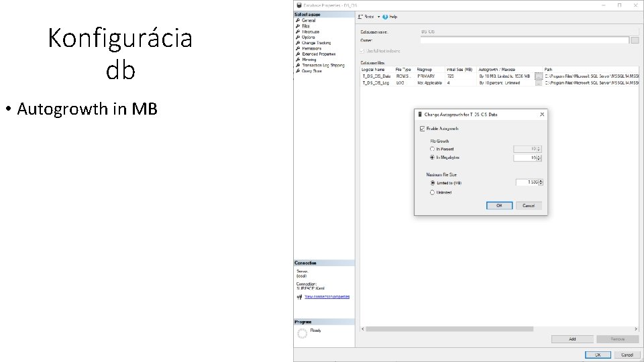Click Cancel in Database Properties window
Screen dimensions: 644x362
[x=627, y=355]
